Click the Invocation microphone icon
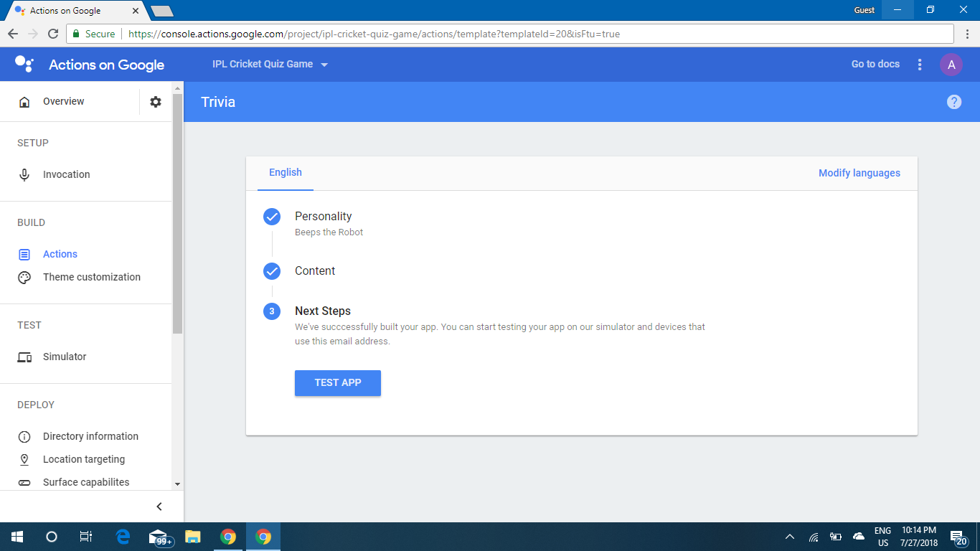The image size is (980, 551). tap(24, 174)
